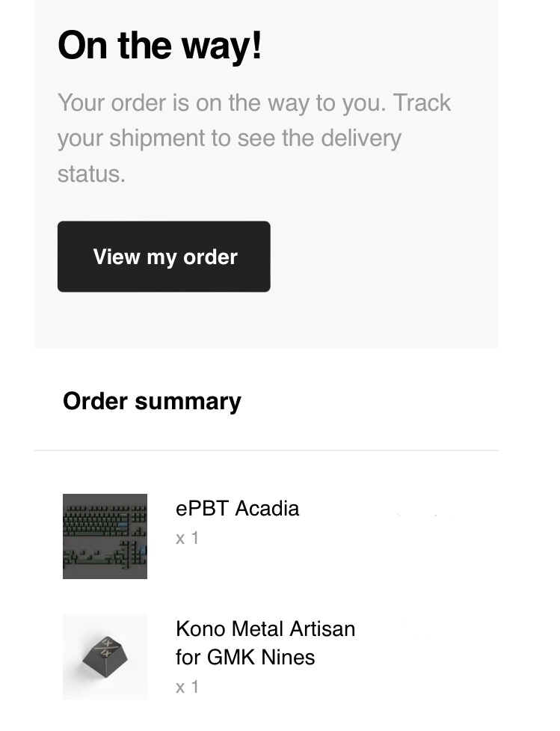This screenshot has height=731, width=560.
Task: Click the blue accent keys in Acadia thumbnail
Action: click(123, 525)
